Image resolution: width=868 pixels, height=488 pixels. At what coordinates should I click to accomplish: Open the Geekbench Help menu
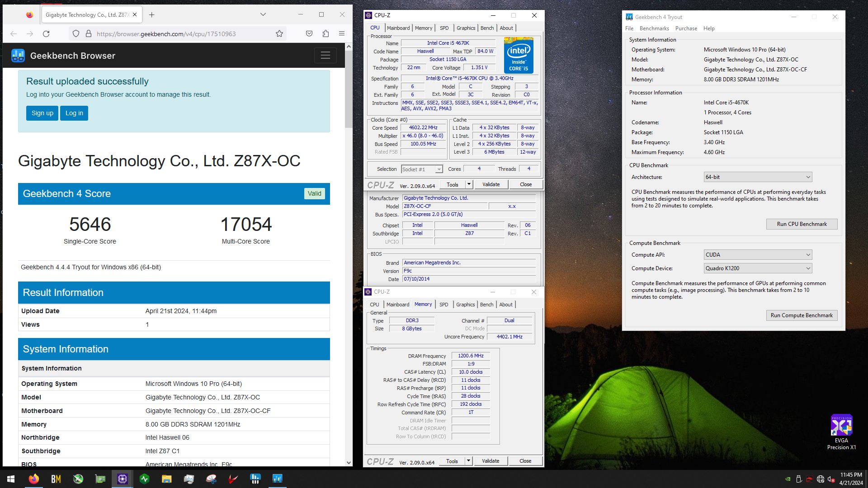(x=709, y=28)
